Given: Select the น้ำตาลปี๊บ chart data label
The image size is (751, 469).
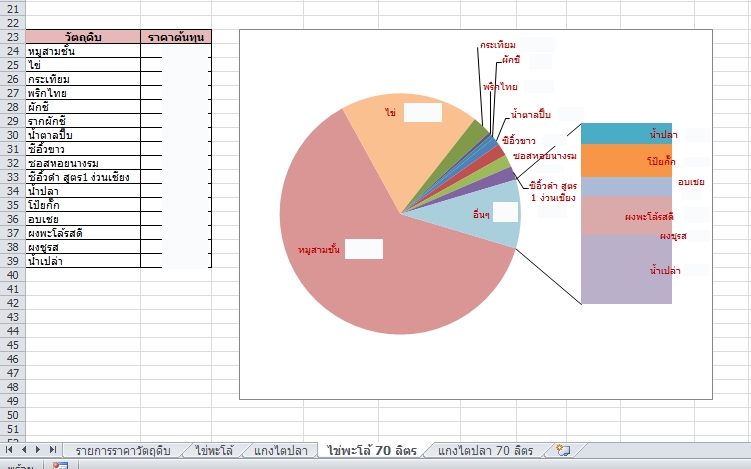Looking at the screenshot, I should click(x=531, y=114).
